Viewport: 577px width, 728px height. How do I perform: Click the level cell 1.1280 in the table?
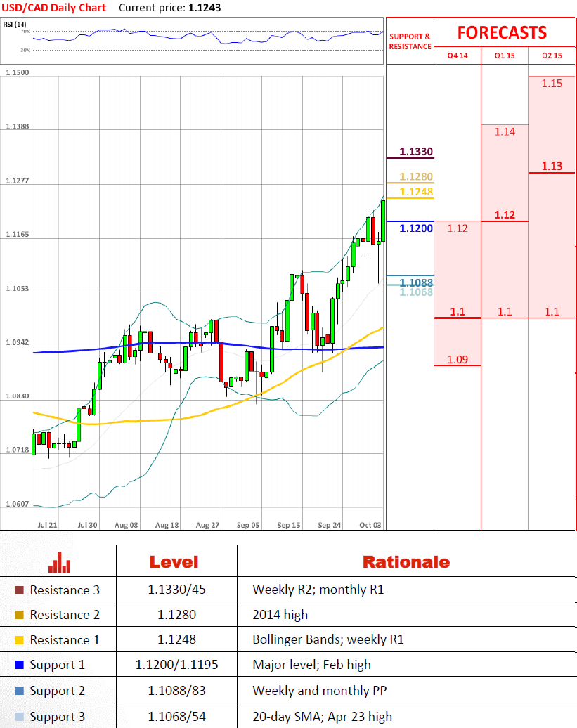coord(176,615)
